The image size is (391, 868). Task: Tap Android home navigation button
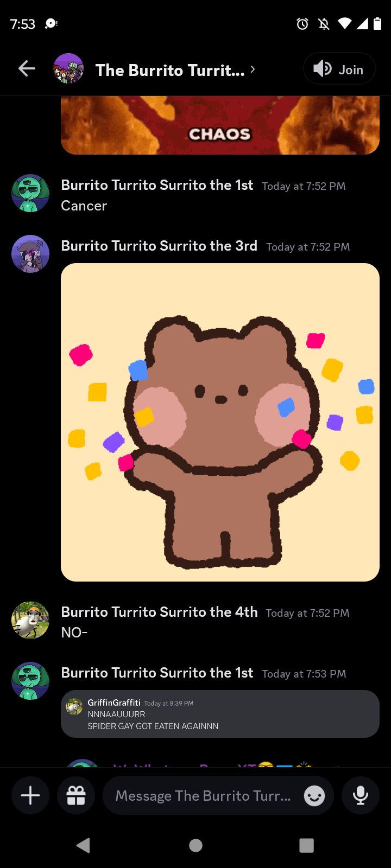tap(195, 845)
